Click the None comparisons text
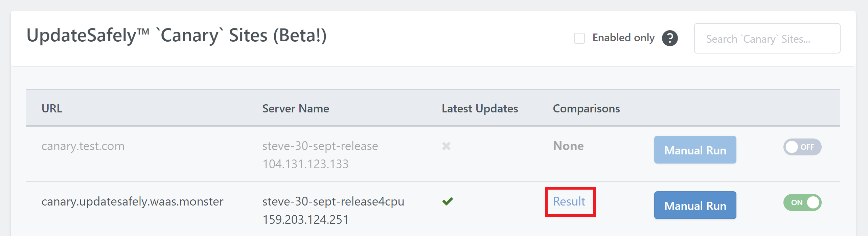 pos(568,146)
